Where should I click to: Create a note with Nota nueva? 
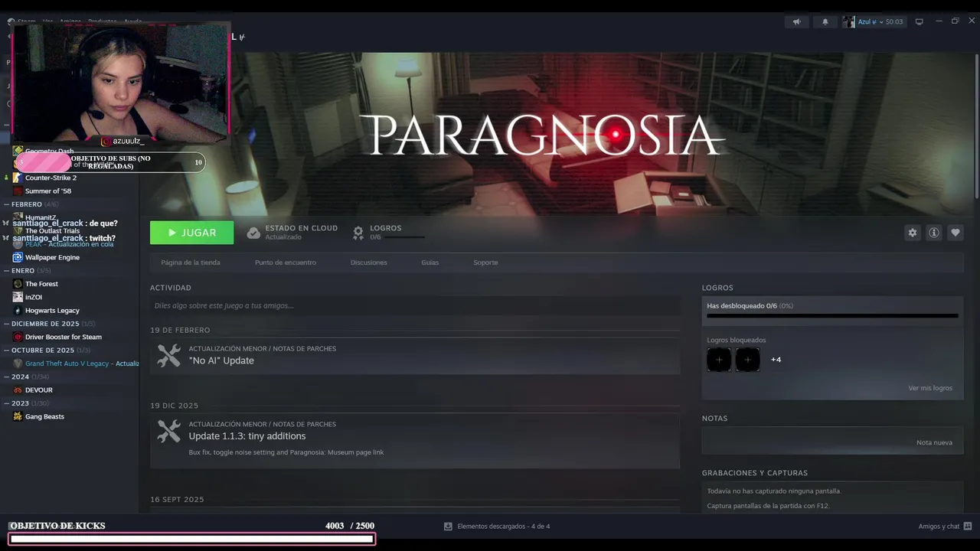[x=934, y=442]
